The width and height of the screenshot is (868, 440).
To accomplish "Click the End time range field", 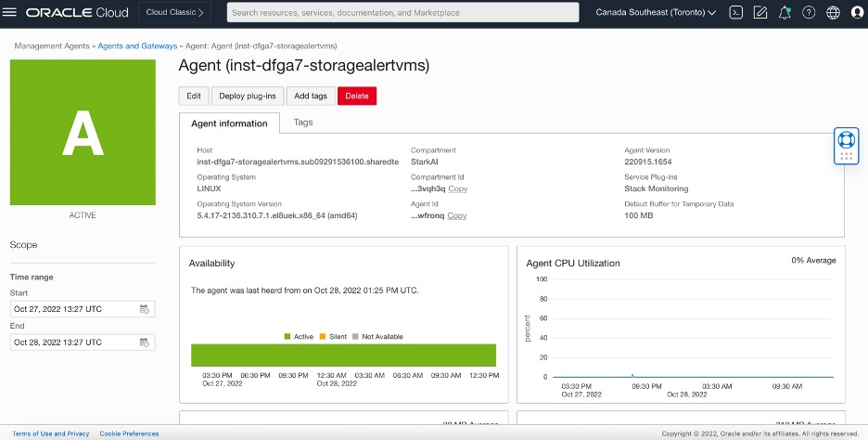I will 83,343.
